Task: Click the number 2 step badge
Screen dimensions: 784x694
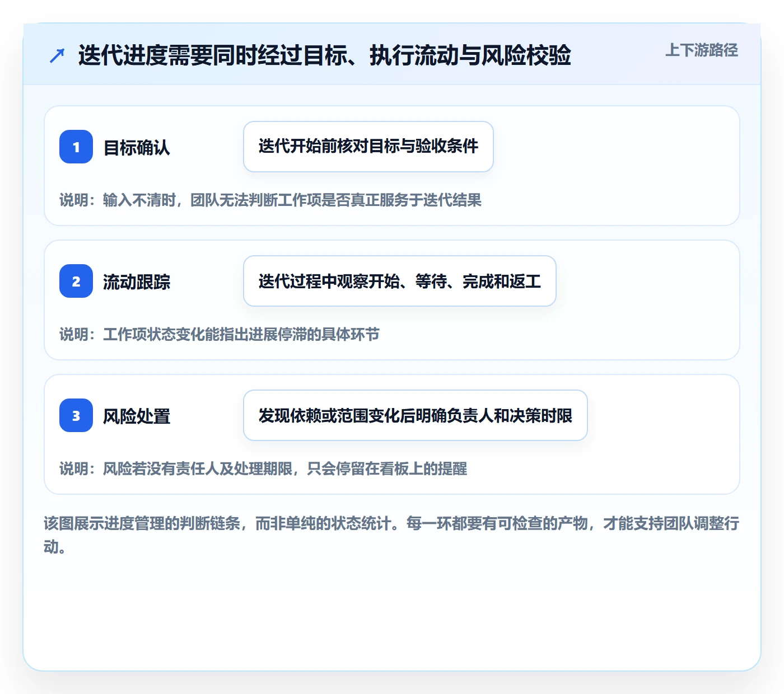Action: 76,281
